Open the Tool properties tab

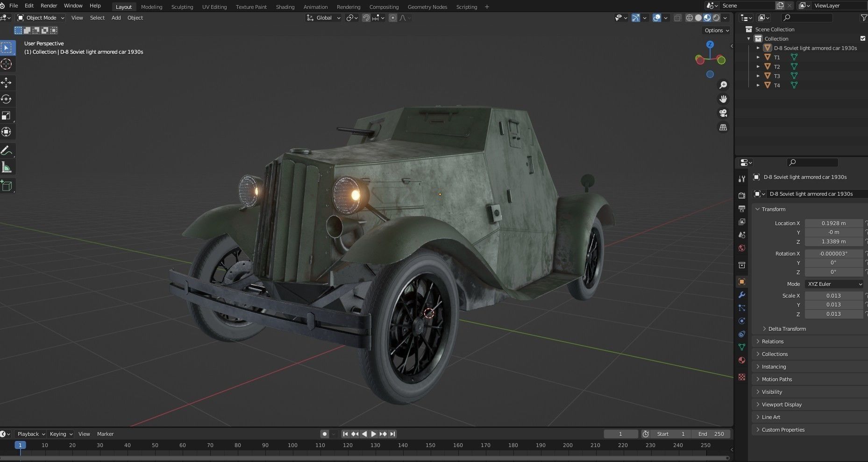pos(742,179)
